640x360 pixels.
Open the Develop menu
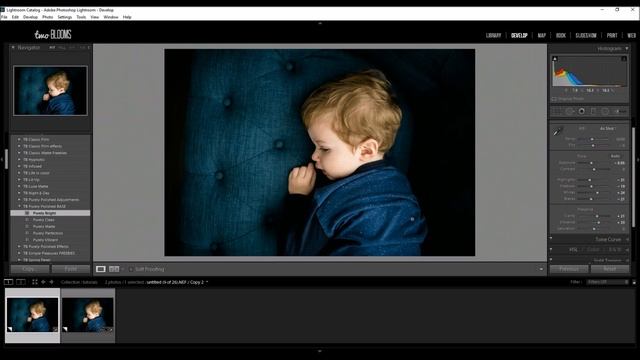click(x=30, y=17)
